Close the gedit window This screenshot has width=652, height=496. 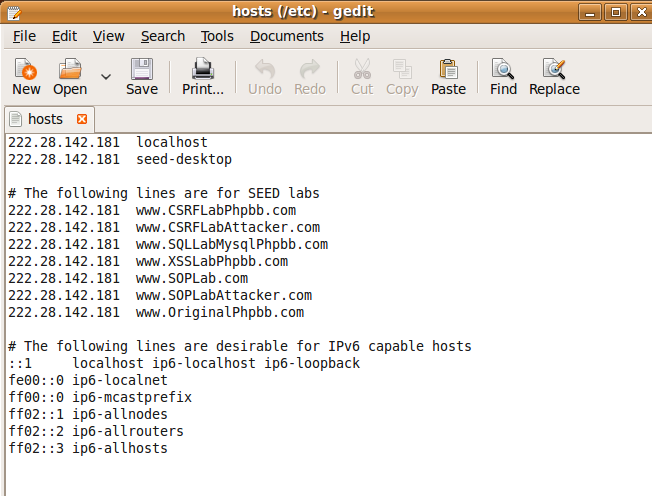pyautogui.click(x=642, y=12)
